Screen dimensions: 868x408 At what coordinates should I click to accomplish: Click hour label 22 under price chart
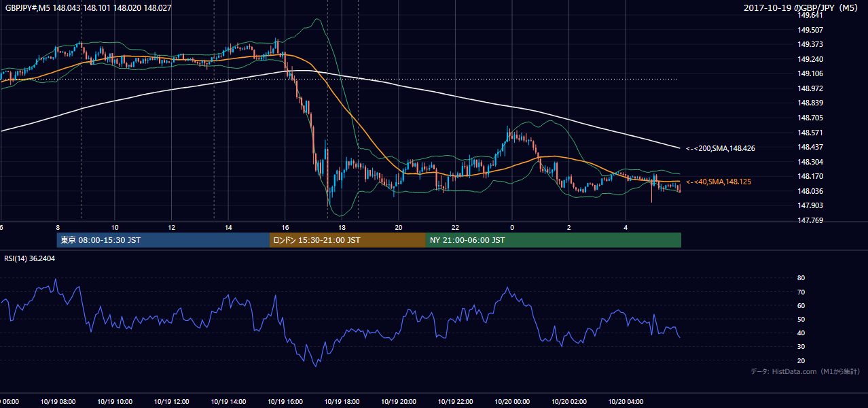pyautogui.click(x=455, y=227)
